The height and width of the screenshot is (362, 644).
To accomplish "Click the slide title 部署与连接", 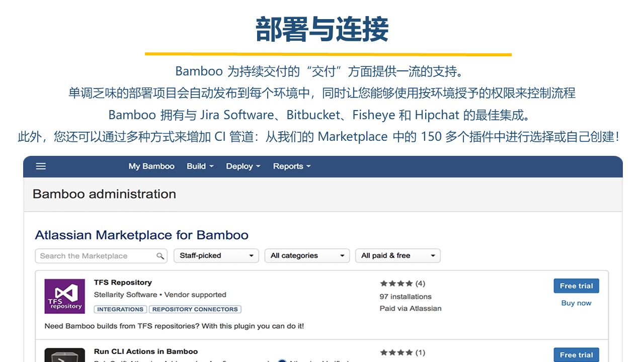I will [322, 29].
